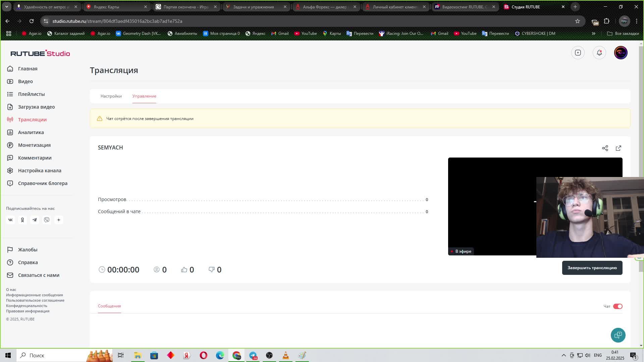The height and width of the screenshot is (362, 644).
Task: Open the Авиабилеты bookmark
Action: 182,34
